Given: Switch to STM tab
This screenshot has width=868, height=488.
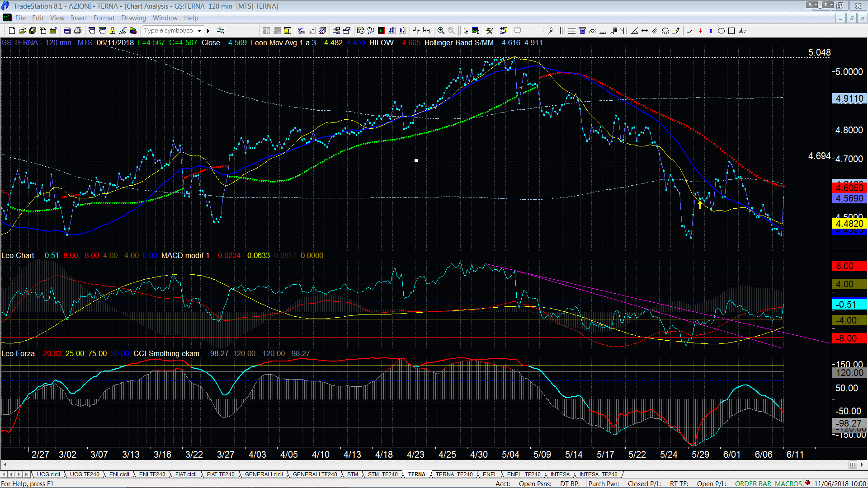Looking at the screenshot, I should [x=353, y=474].
